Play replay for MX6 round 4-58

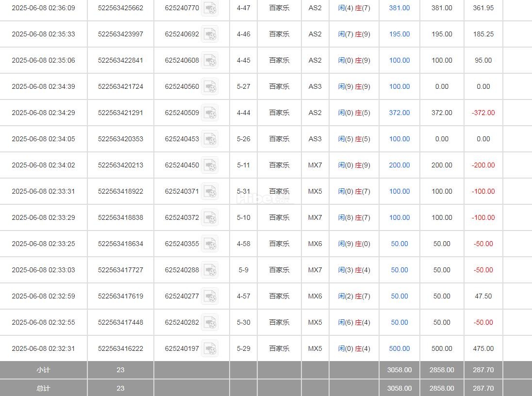pos(210,244)
